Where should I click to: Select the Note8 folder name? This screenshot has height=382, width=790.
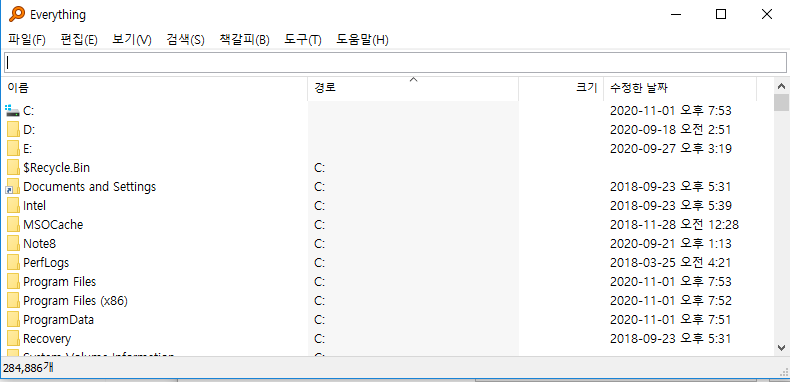pyautogui.click(x=39, y=243)
